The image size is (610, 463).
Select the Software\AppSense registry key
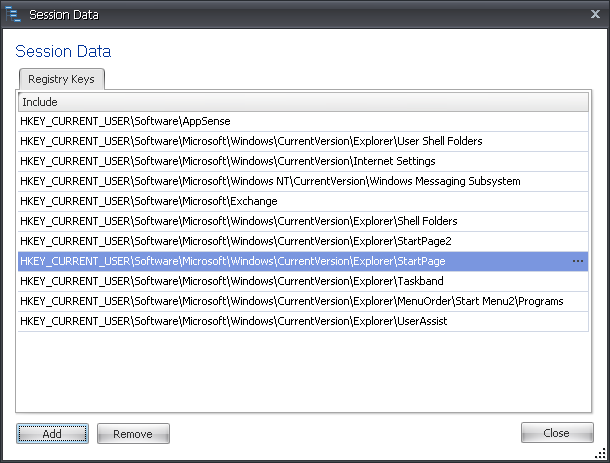tap(303, 121)
